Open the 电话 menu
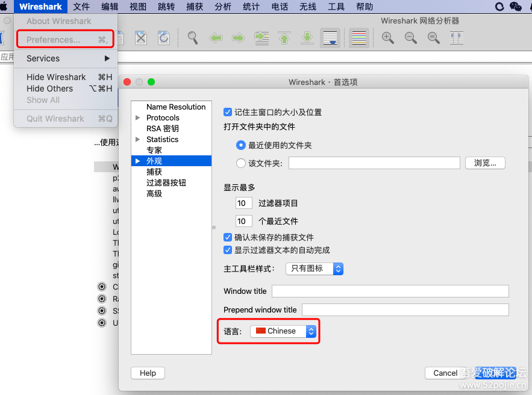This screenshot has height=395, width=532. [280, 7]
